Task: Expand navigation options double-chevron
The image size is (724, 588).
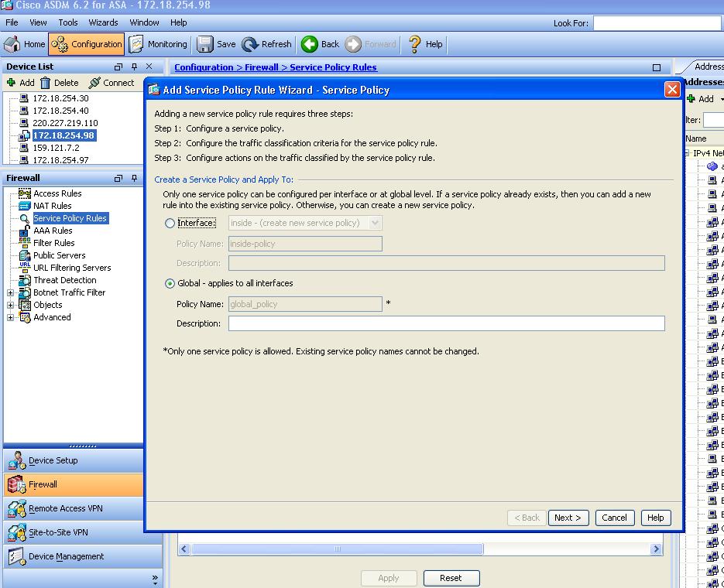Action: tap(155, 579)
